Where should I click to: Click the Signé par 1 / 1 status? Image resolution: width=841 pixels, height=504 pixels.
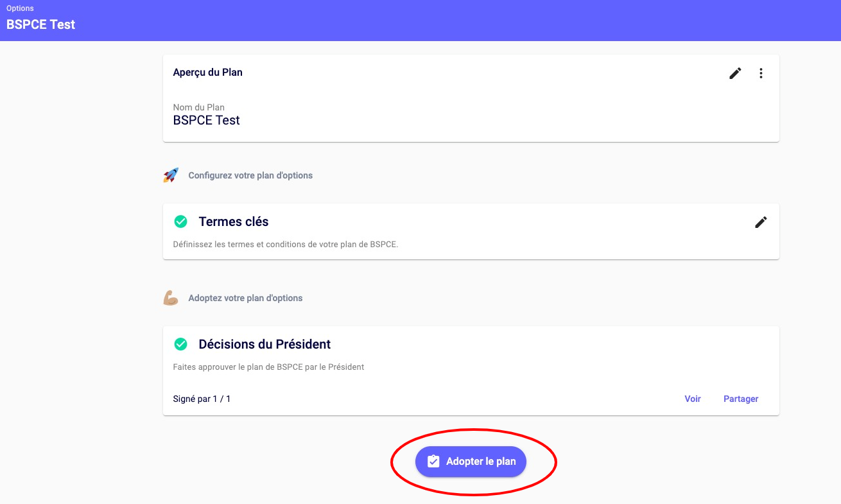(x=202, y=399)
